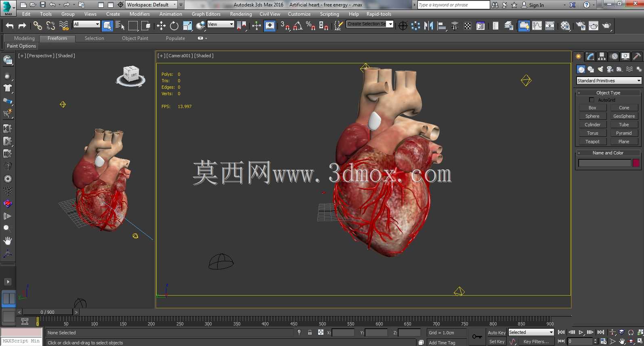Image resolution: width=644 pixels, height=346 pixels.
Task: Open the Animation menu
Action: (171, 14)
